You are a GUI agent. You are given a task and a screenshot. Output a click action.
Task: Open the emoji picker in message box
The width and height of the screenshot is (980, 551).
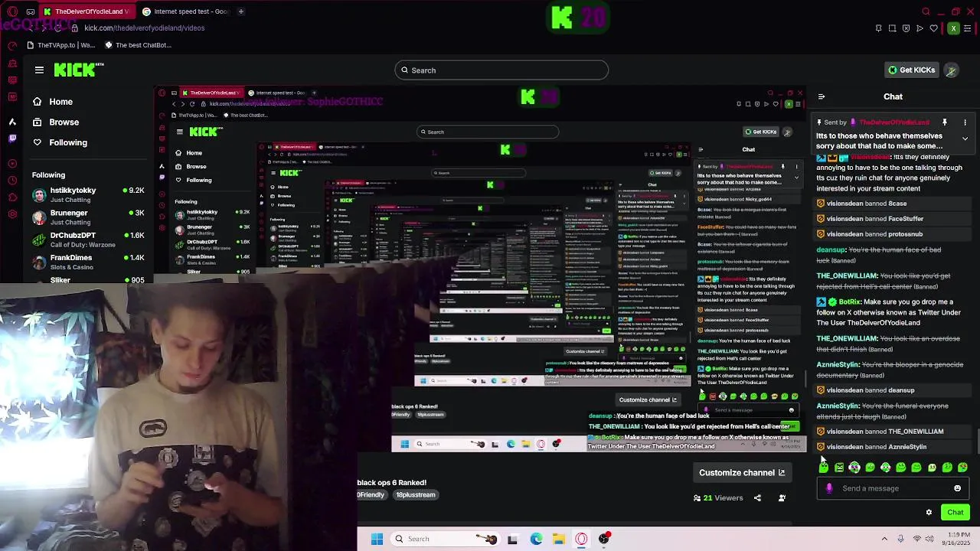tap(957, 488)
